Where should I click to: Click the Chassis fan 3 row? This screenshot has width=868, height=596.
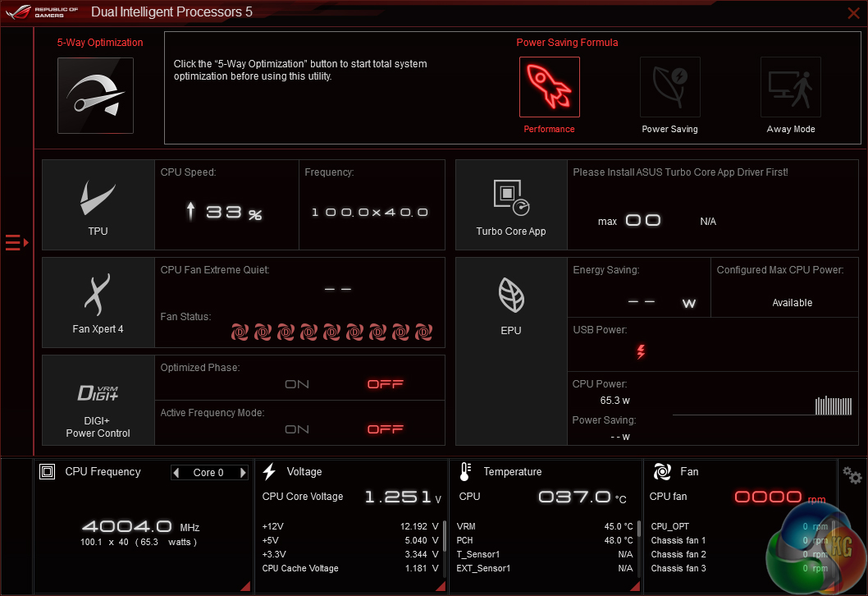click(739, 568)
